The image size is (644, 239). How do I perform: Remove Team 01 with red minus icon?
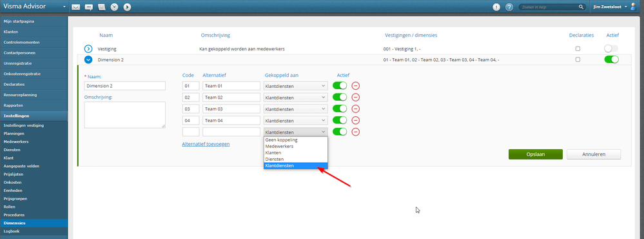356,85
